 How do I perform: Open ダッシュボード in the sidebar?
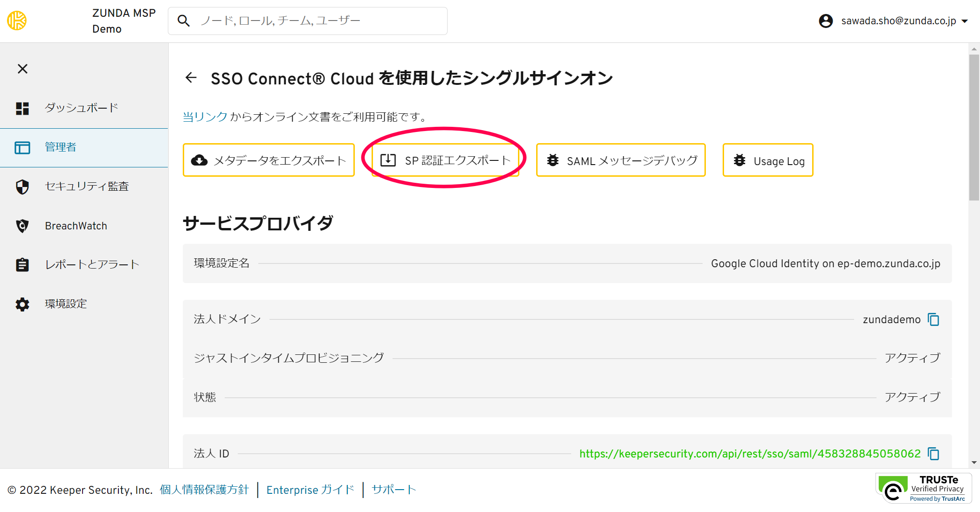coord(81,108)
